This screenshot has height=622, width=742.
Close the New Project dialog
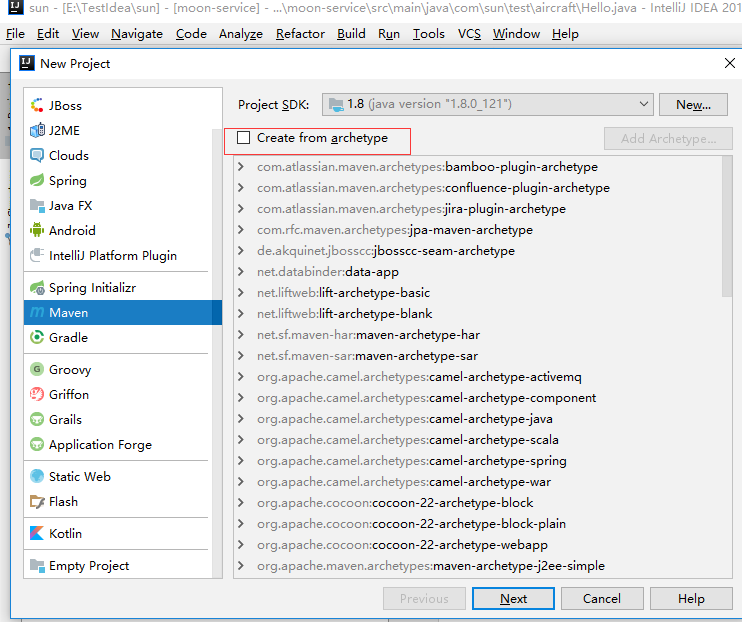click(730, 63)
